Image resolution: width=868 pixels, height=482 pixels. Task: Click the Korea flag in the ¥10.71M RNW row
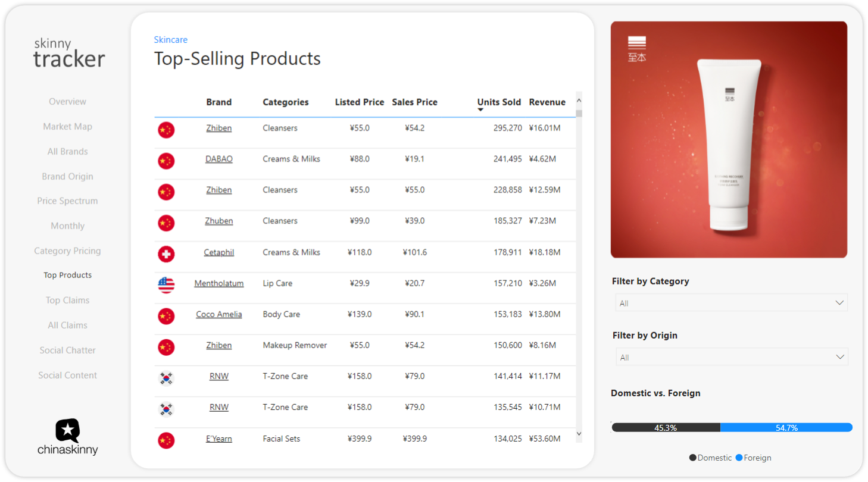(166, 409)
